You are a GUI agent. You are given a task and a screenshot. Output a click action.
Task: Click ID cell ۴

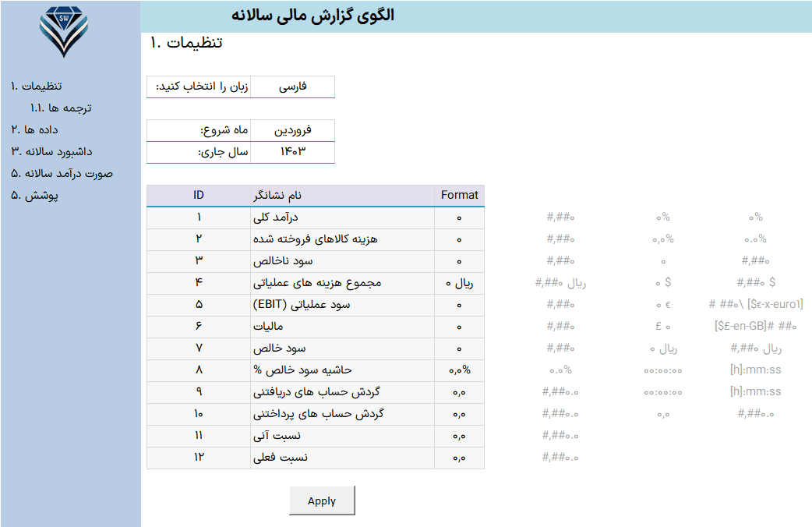click(x=199, y=283)
